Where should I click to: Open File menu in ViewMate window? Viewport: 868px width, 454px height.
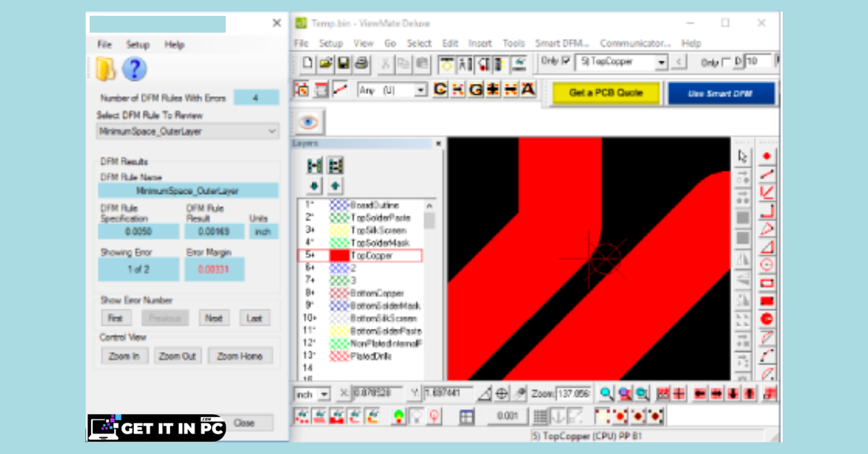[x=302, y=43]
